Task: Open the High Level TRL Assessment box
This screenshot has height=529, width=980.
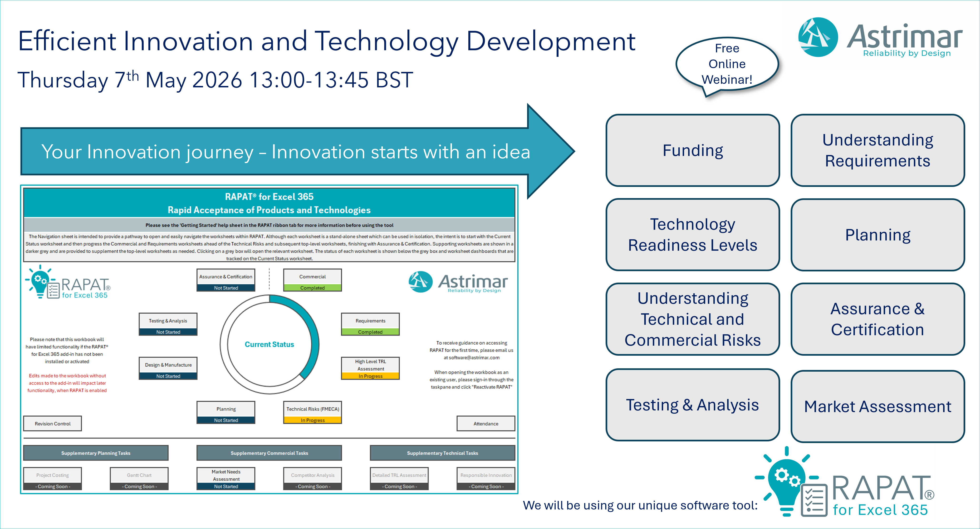Action: 370,368
